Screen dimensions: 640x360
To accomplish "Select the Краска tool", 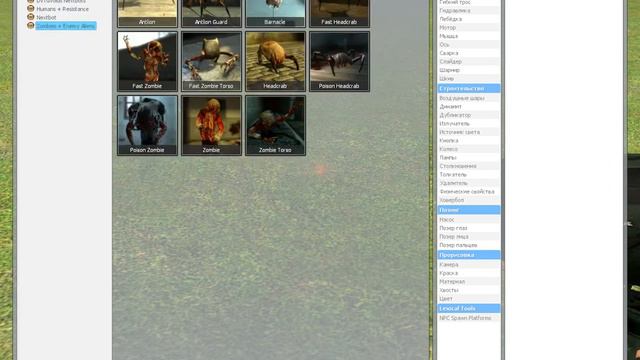I will [x=469, y=273].
